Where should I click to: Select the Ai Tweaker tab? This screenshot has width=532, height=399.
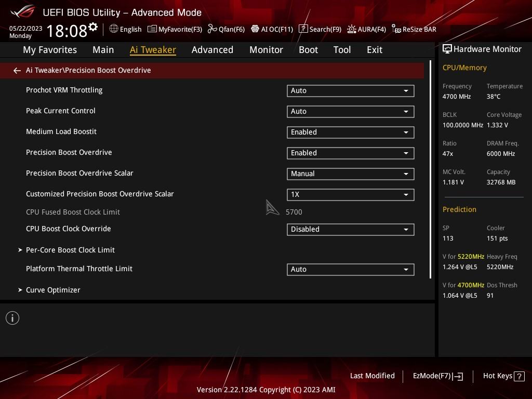[153, 50]
